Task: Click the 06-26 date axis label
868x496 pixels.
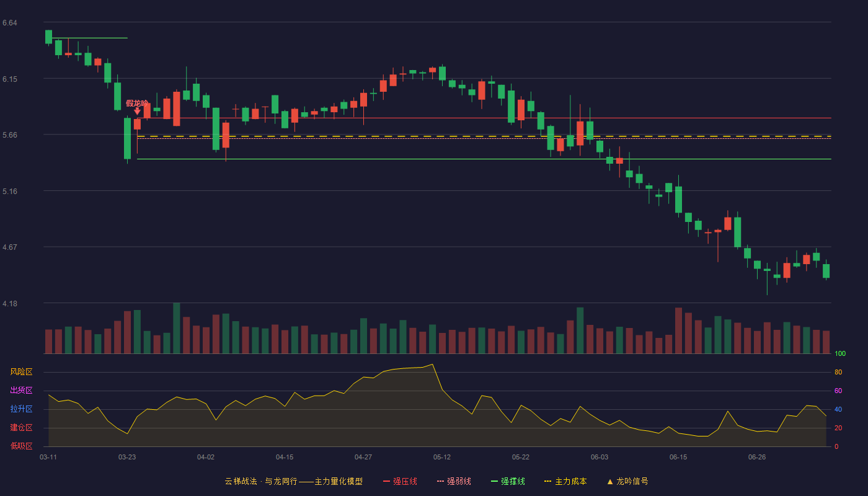Action: [757, 457]
